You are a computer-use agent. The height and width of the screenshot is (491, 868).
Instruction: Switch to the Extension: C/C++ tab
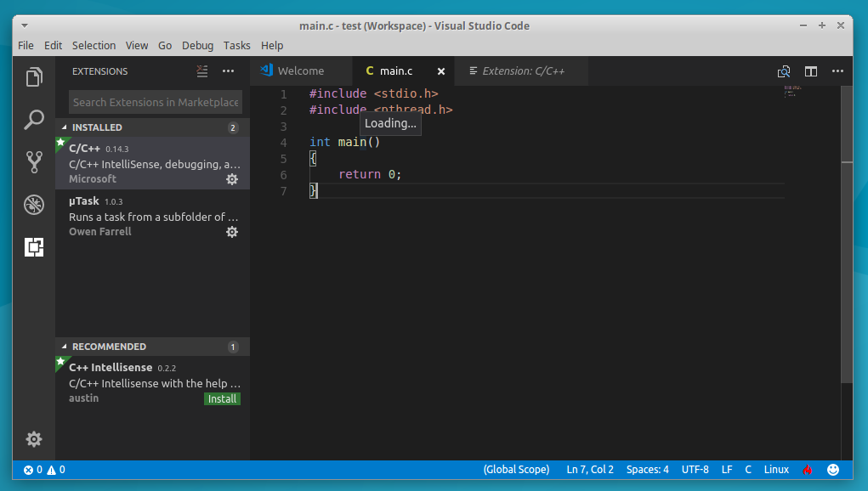[x=523, y=71]
